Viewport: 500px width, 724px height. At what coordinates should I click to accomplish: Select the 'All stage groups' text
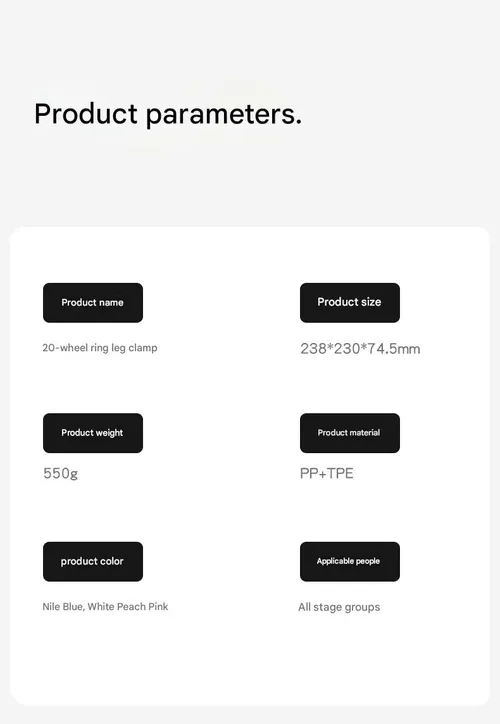(x=339, y=607)
